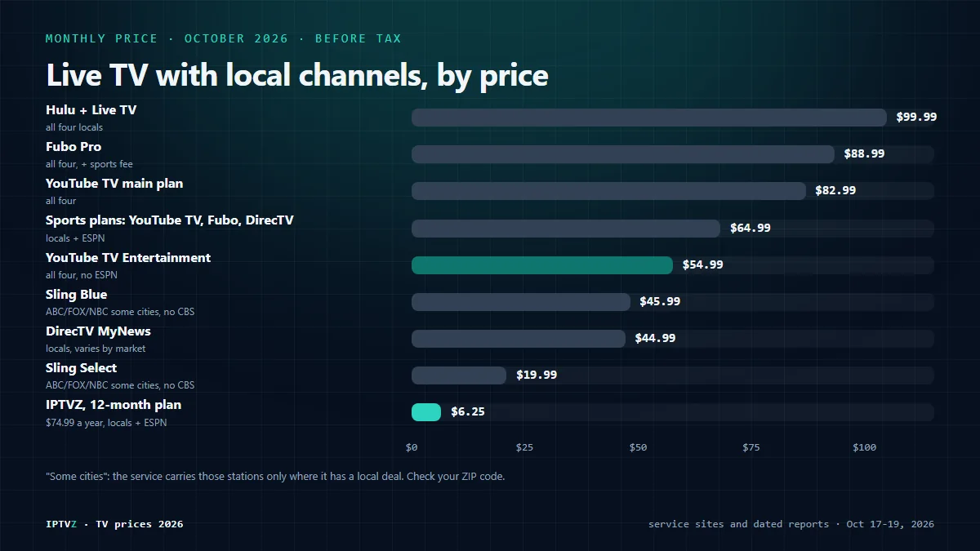Screen dimensions: 980x551
Task: Click the $50 axis tick label
Action: [638, 447]
